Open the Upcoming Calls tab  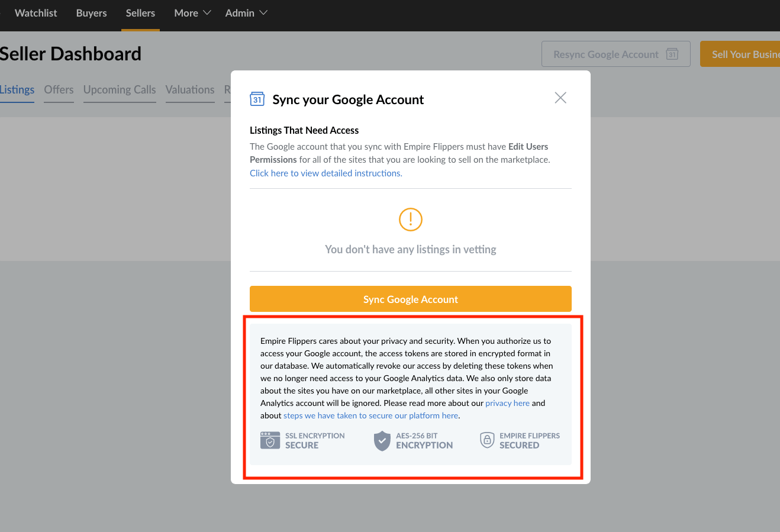[120, 90]
